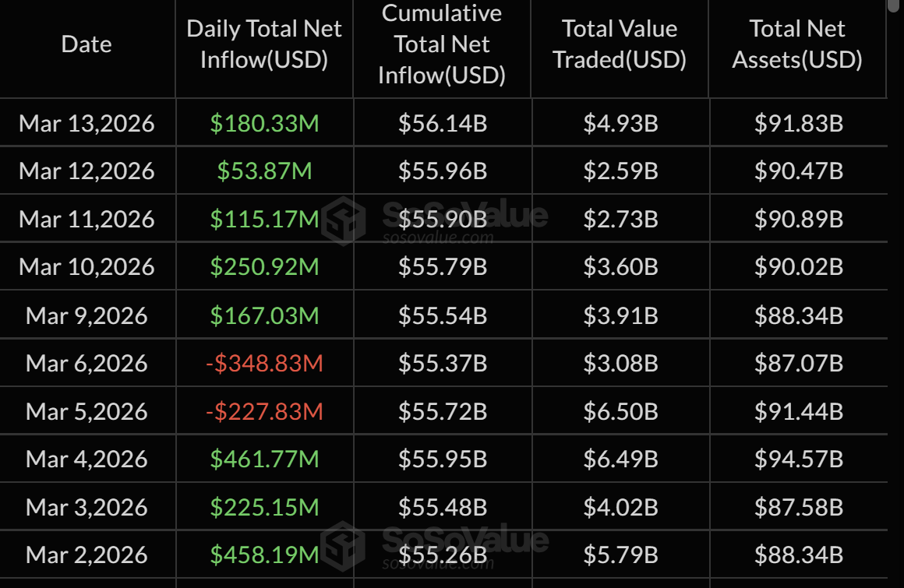Click the upper sosovalue.com watermark text
The image size is (904, 588).
(x=438, y=238)
